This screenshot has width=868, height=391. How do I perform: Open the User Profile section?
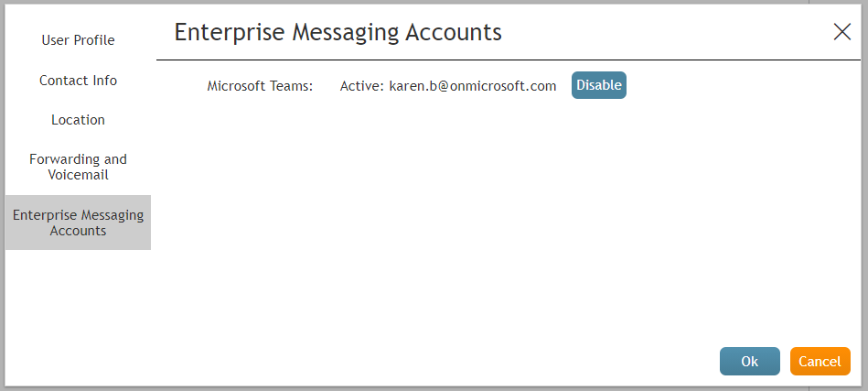point(78,40)
